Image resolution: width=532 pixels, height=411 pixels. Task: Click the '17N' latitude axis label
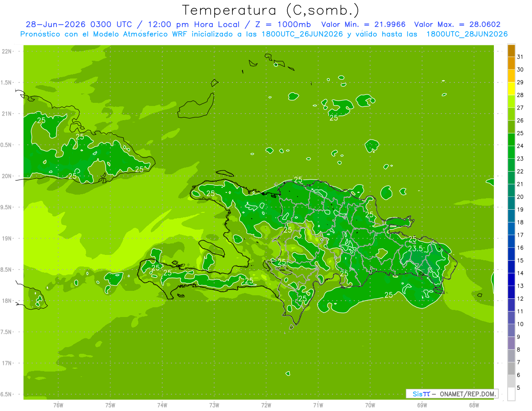pyautogui.click(x=7, y=364)
